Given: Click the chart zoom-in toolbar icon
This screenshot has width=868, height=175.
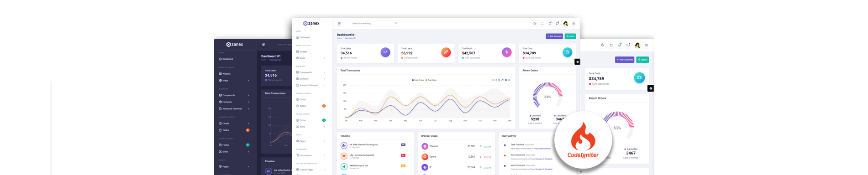Looking at the screenshot, I should point(493,80).
